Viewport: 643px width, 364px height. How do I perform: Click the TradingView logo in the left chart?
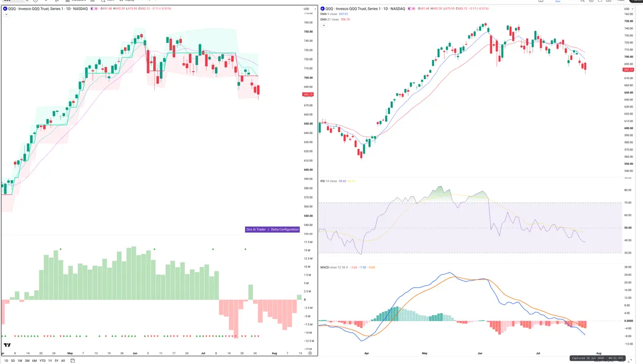[8, 346]
